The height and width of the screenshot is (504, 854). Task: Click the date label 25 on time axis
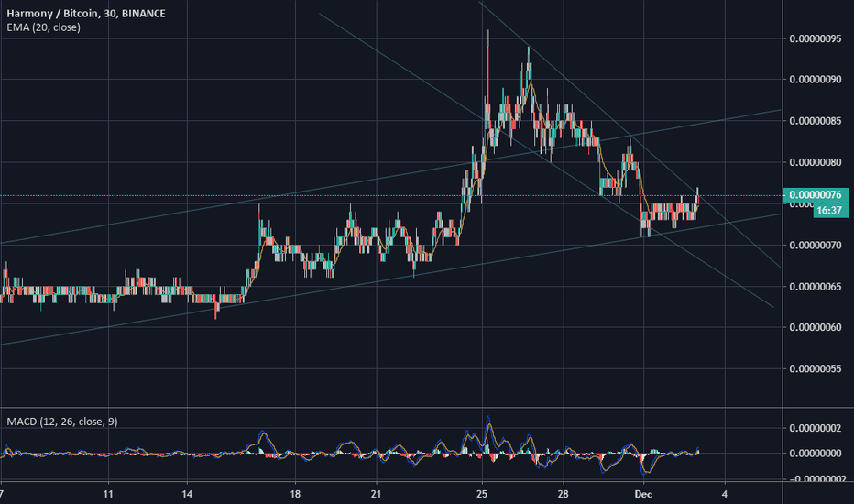[481, 494]
